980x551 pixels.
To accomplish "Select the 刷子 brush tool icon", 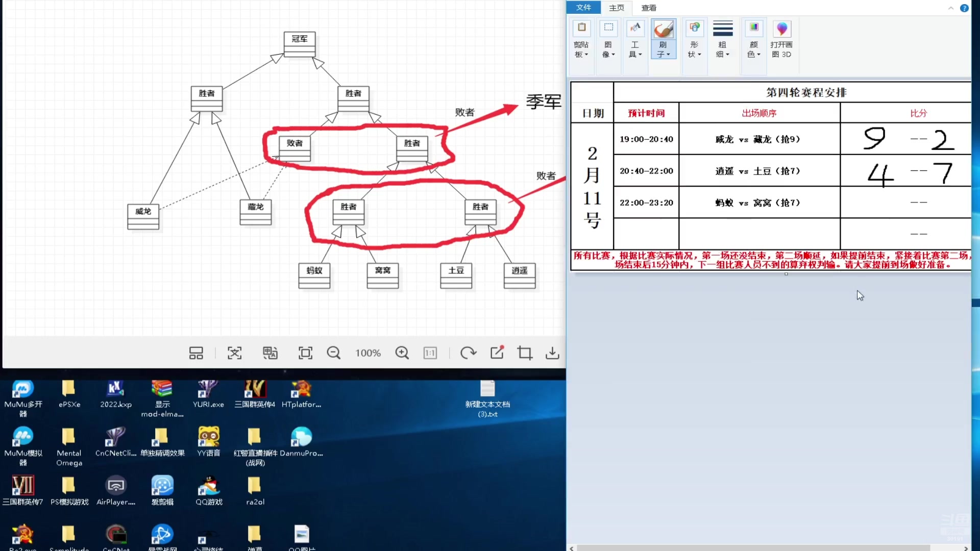I will tap(664, 29).
